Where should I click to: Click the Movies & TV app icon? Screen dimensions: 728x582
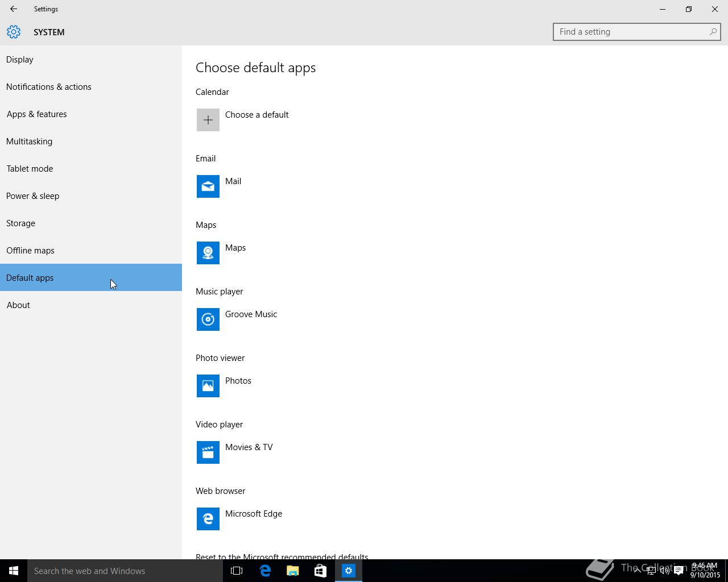(208, 452)
